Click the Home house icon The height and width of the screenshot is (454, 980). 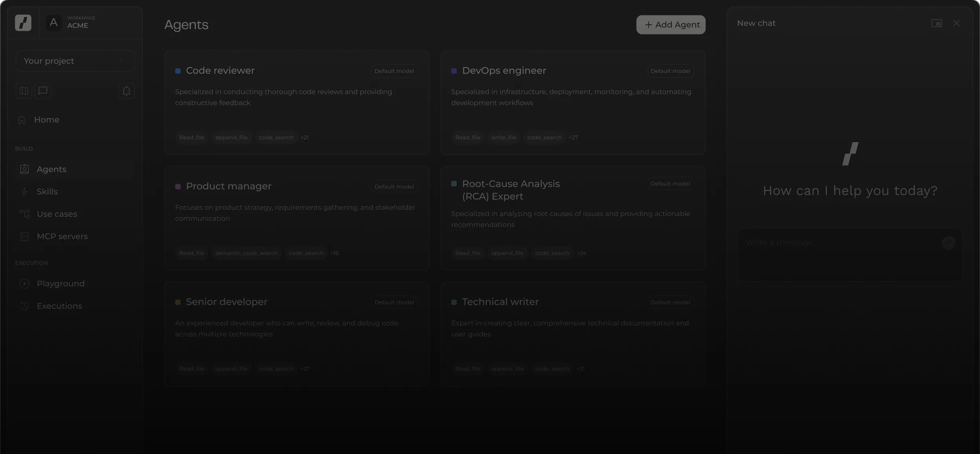(22, 120)
